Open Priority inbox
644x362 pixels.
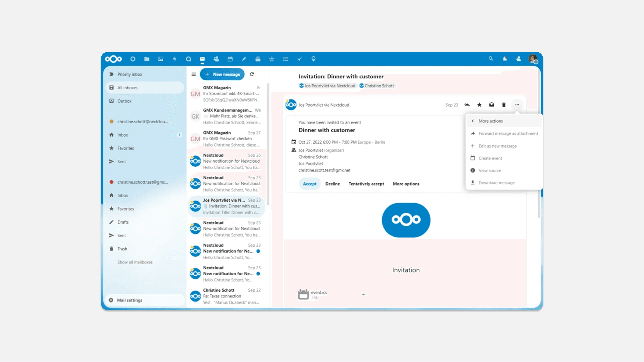[x=145, y=74]
